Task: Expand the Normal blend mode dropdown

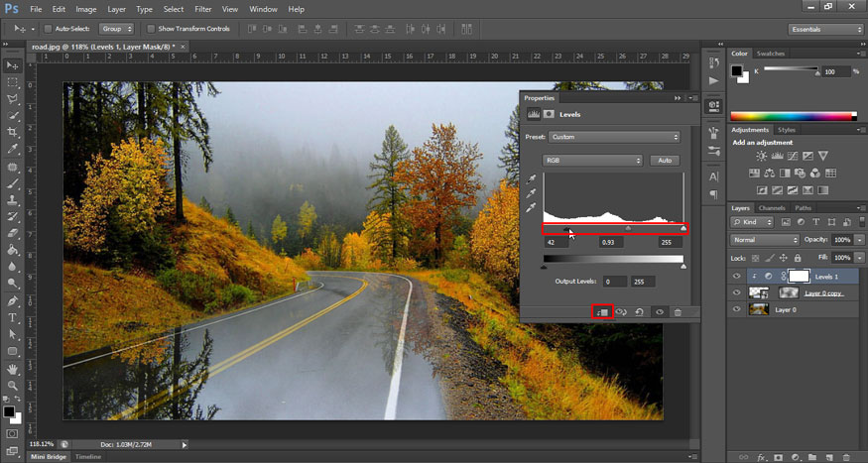Action: pos(765,240)
